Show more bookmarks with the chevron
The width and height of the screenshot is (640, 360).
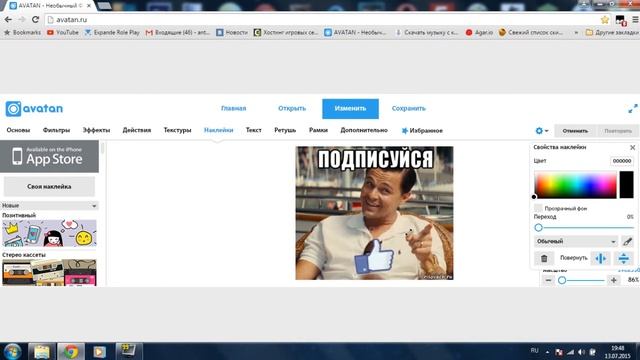point(576,32)
